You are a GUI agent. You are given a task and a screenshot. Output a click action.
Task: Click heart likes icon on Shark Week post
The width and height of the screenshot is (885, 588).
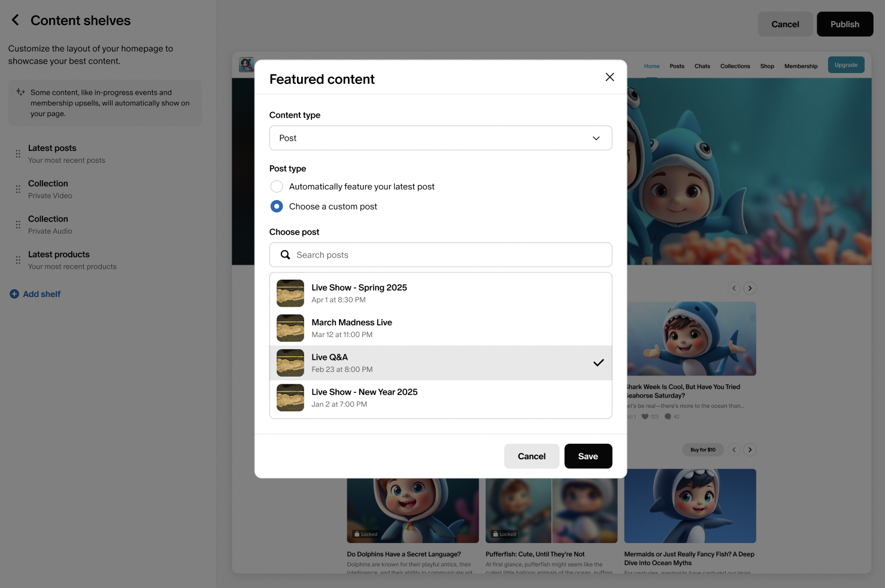(x=645, y=417)
